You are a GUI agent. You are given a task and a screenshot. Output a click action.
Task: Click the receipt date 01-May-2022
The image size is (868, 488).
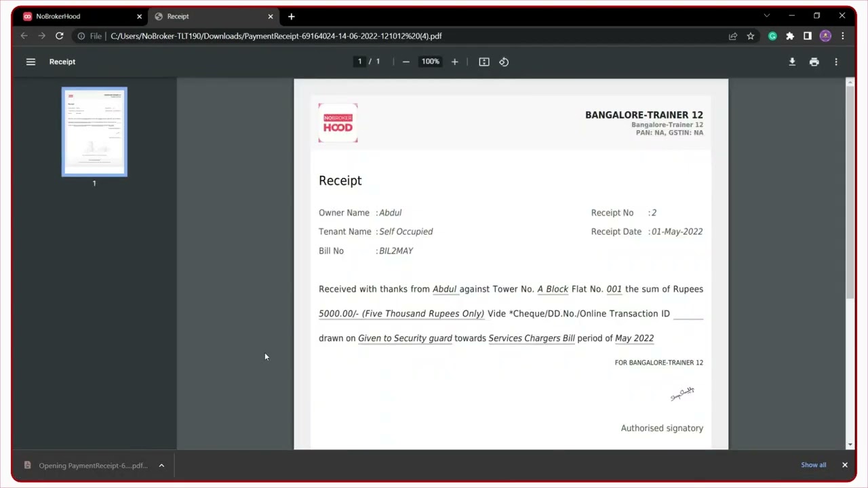677,232
